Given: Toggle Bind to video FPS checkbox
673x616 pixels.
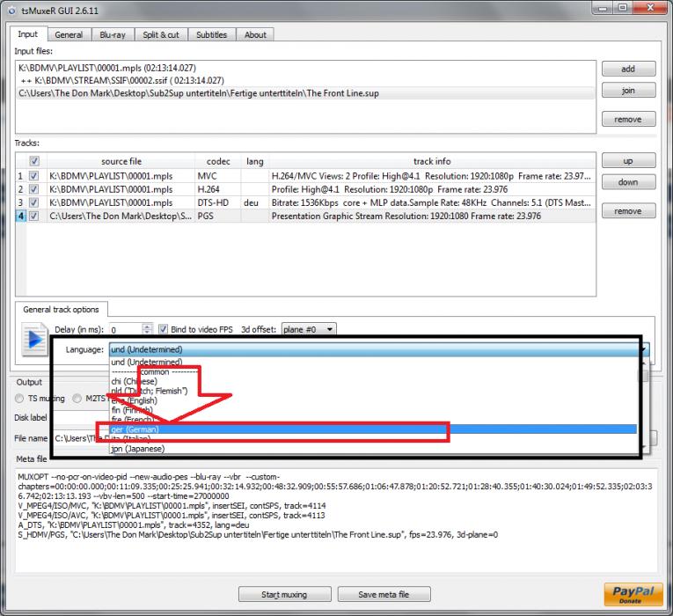Looking at the screenshot, I should (x=163, y=329).
